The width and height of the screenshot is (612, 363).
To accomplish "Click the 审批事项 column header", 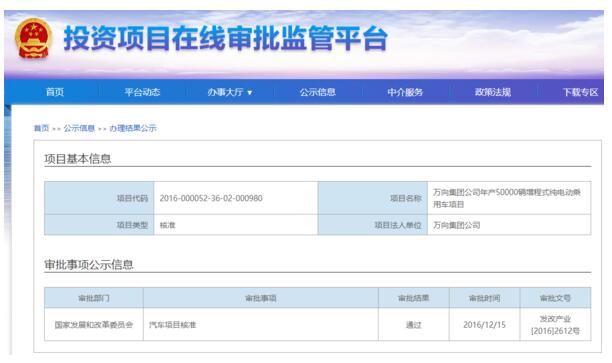I will [261, 298].
